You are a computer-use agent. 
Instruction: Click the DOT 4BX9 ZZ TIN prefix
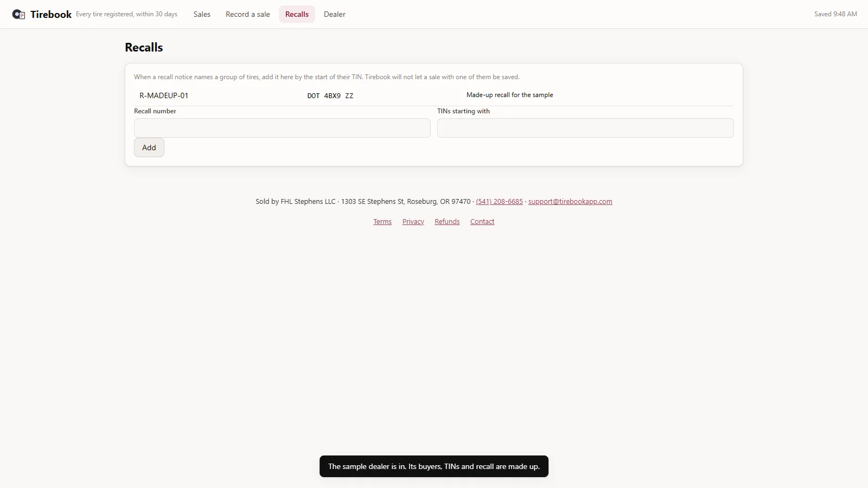(x=330, y=95)
